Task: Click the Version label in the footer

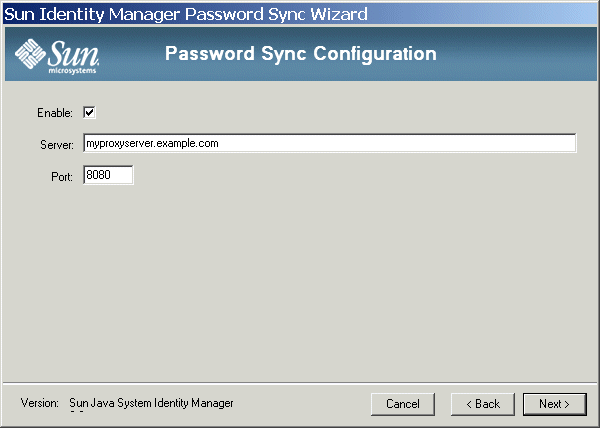Action: tap(39, 403)
